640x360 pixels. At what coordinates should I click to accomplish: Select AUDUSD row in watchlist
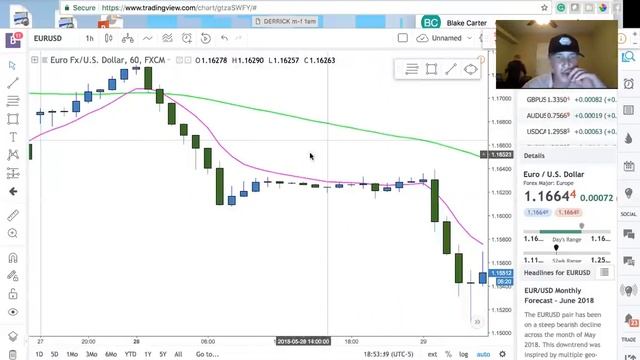(568, 116)
